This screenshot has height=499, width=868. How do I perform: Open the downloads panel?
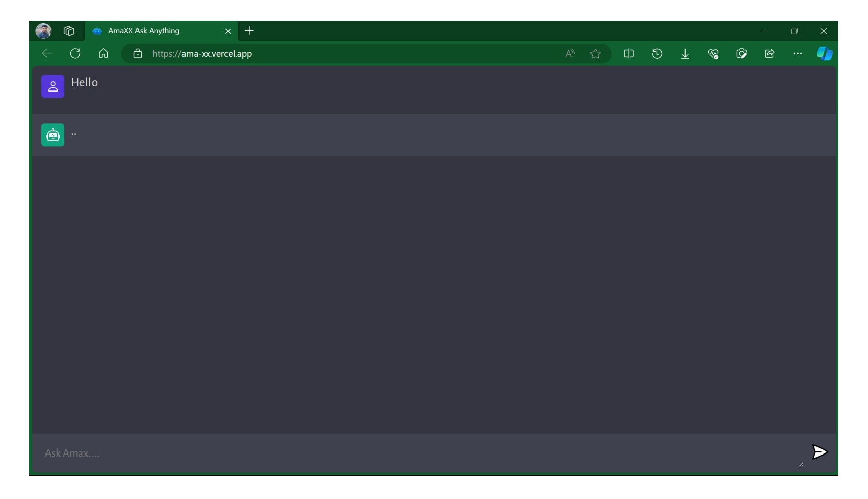[x=685, y=54]
